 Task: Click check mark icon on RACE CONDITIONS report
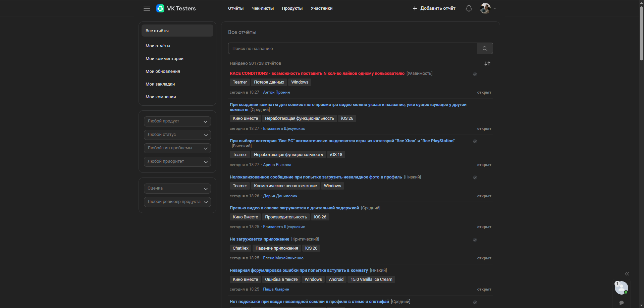tap(475, 74)
